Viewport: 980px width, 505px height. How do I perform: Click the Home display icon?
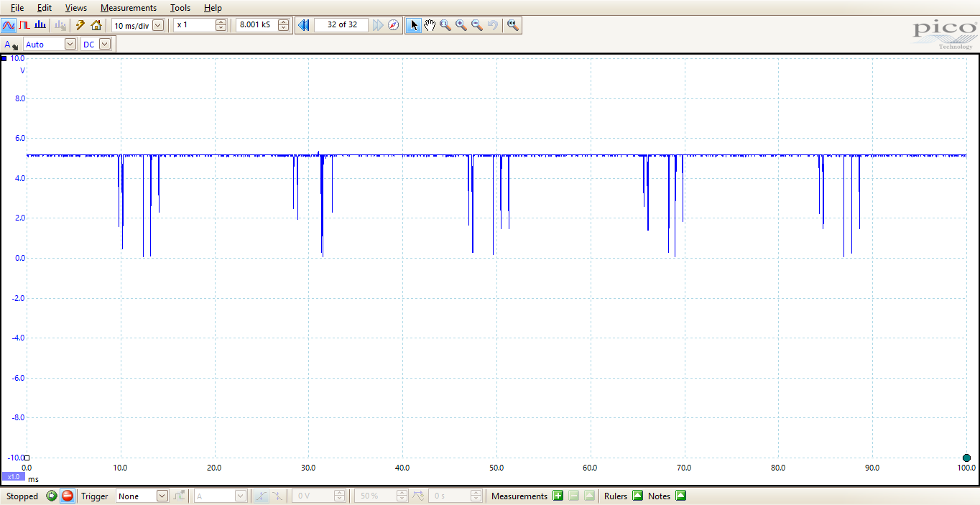pos(96,25)
